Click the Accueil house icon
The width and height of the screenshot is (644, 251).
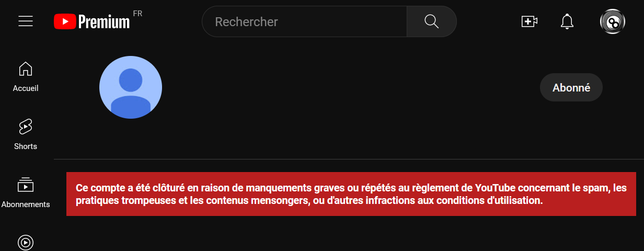(26, 69)
